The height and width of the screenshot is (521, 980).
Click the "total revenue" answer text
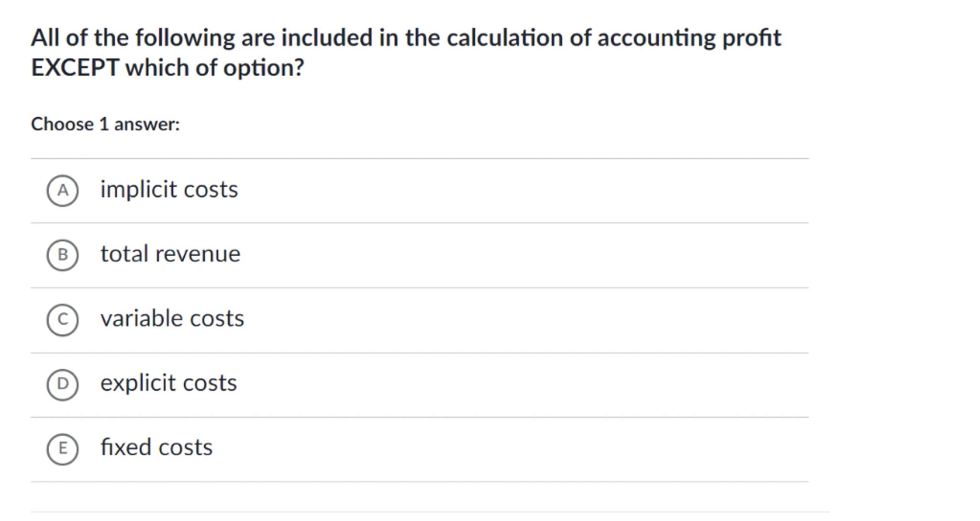point(170,254)
